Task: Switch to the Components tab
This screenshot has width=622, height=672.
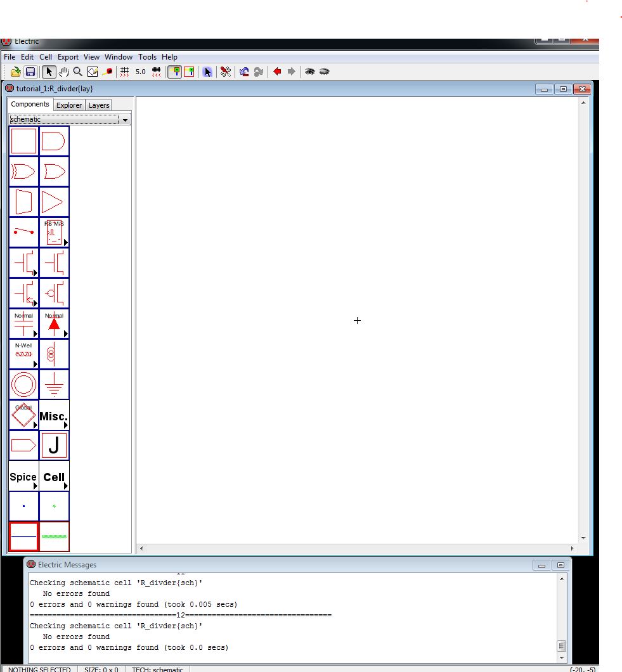Action: pyautogui.click(x=30, y=104)
